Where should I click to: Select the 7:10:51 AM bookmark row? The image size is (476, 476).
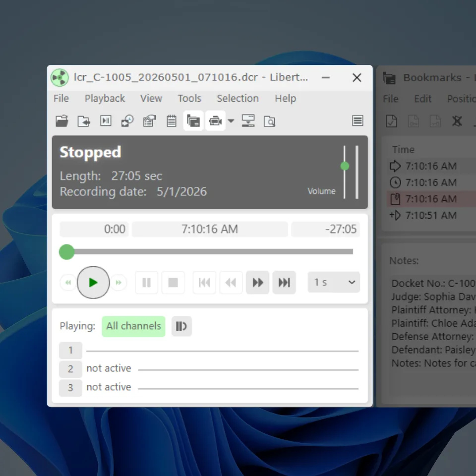(x=431, y=216)
